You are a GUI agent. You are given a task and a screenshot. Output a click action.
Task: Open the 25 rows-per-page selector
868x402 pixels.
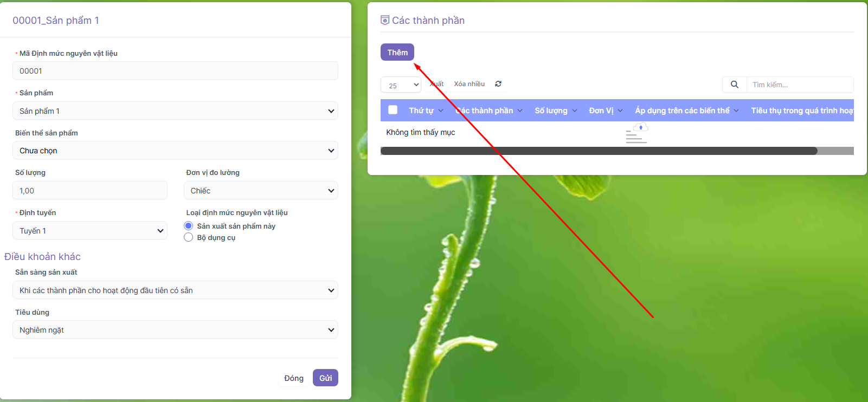pyautogui.click(x=401, y=85)
